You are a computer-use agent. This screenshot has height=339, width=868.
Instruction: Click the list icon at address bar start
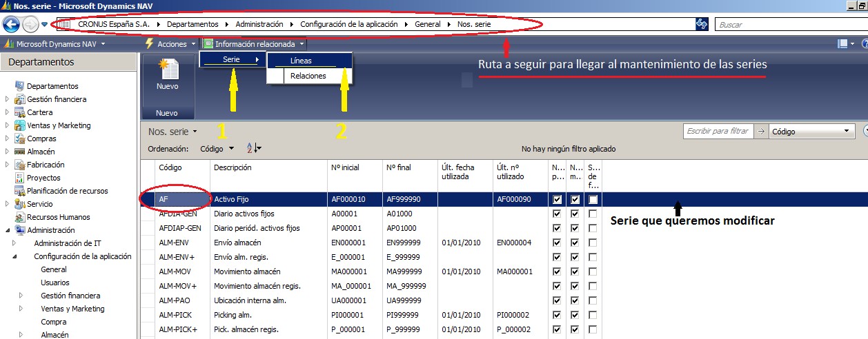click(63, 24)
